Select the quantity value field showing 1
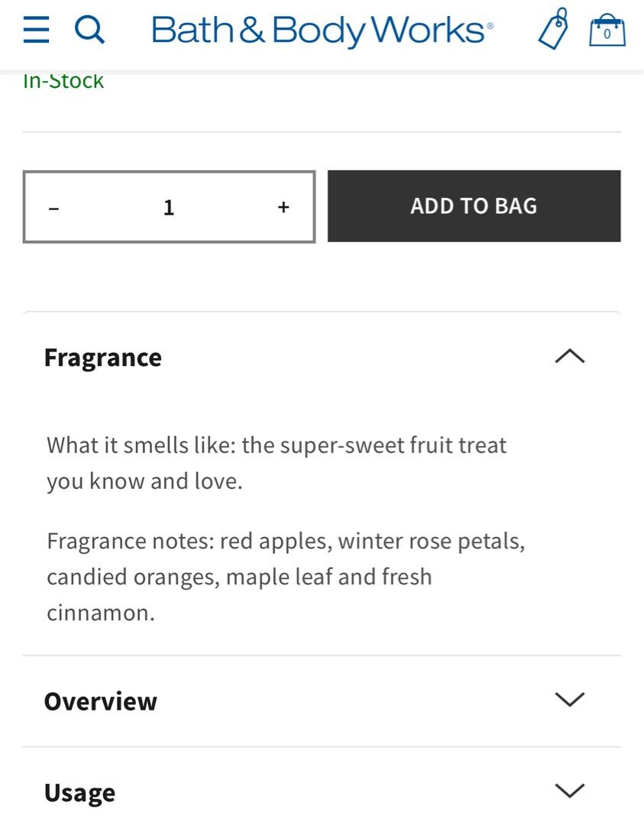Image resolution: width=644 pixels, height=825 pixels. (x=169, y=206)
